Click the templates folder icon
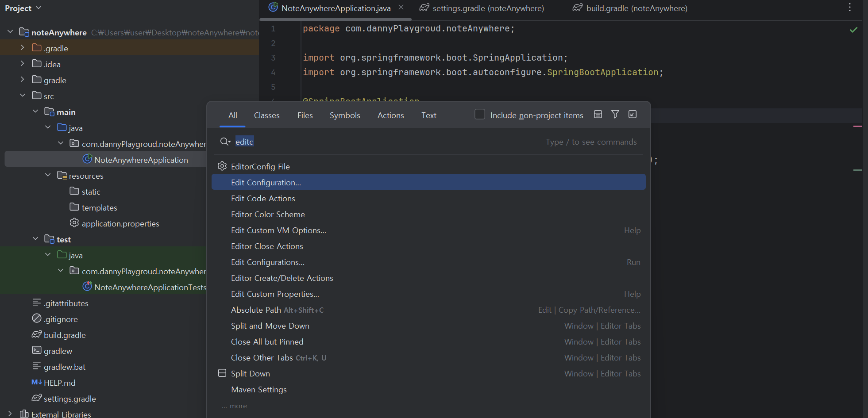 pos(74,207)
